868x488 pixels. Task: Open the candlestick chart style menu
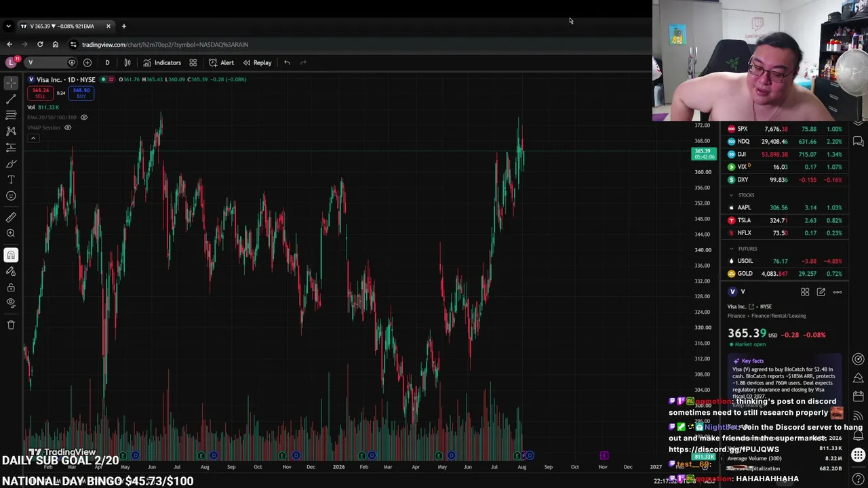127,62
